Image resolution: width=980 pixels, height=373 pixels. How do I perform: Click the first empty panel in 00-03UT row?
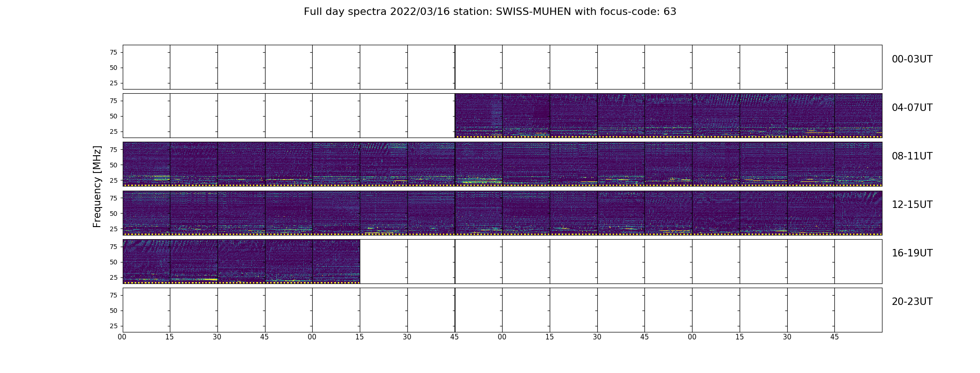147,67
